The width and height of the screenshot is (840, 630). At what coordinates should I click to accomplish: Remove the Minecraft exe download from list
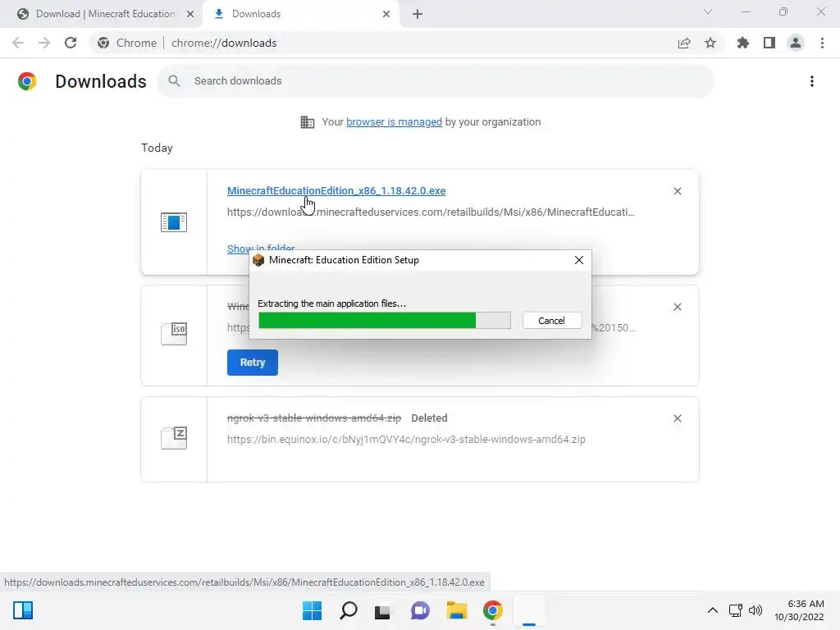(x=677, y=191)
